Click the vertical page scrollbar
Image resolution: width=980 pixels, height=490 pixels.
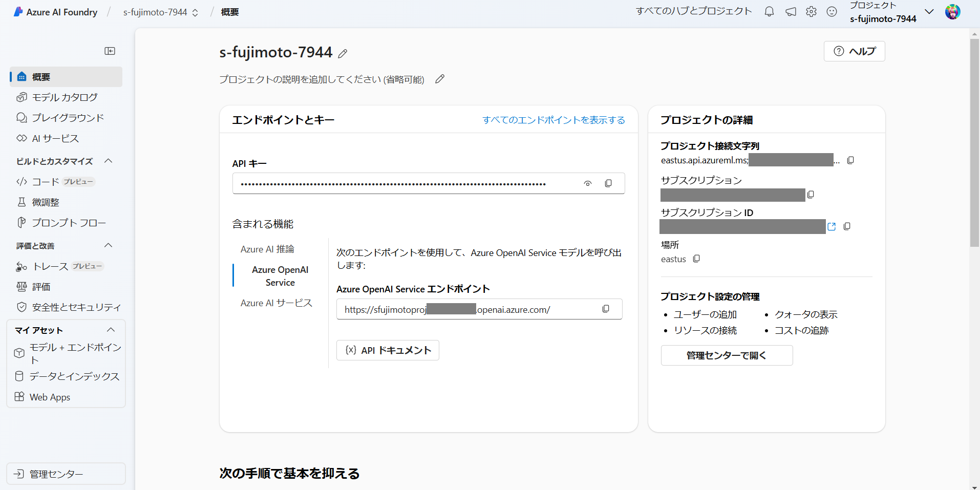click(974, 143)
